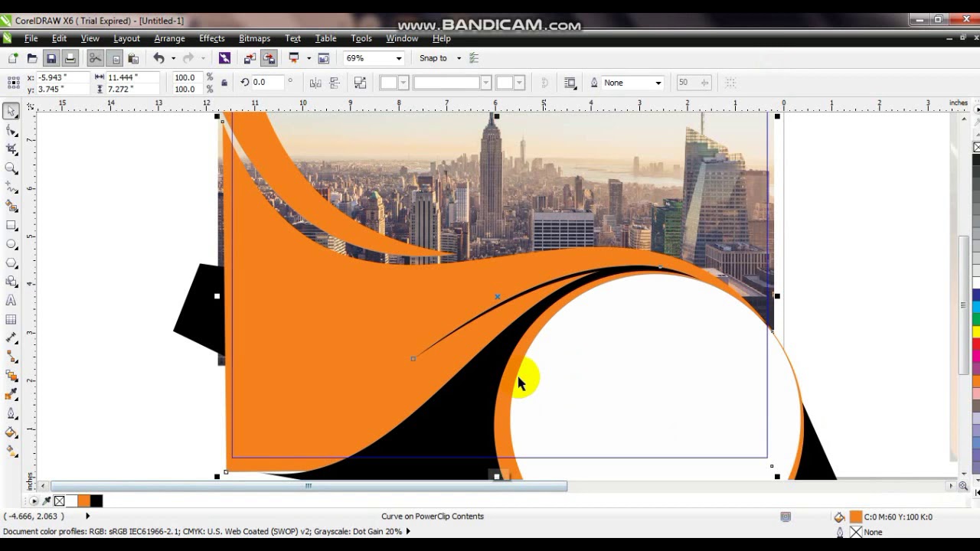Select the Parallel Dimension tool
Image resolution: width=980 pixels, height=551 pixels.
[x=11, y=338]
